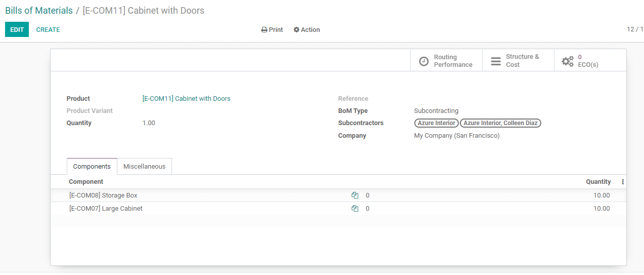Go back to Bills of Materials breadcrumb
Image resolution: width=644 pixels, height=275 pixels.
coord(39,11)
